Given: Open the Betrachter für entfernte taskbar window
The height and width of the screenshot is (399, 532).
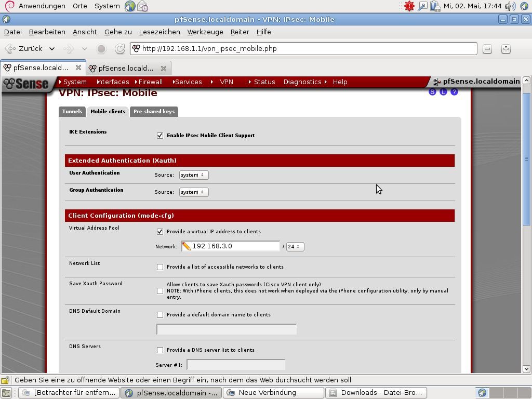Looking at the screenshot, I should click(69, 393).
